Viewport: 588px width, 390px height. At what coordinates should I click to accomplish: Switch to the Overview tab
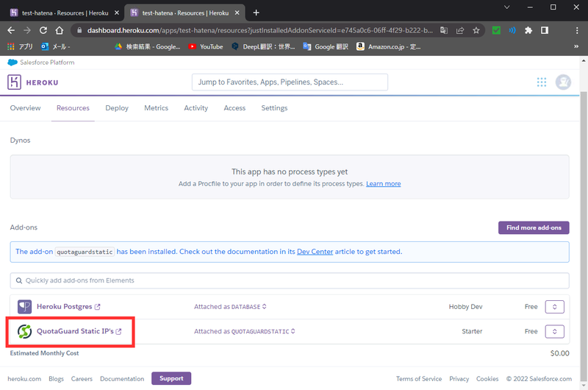point(25,108)
